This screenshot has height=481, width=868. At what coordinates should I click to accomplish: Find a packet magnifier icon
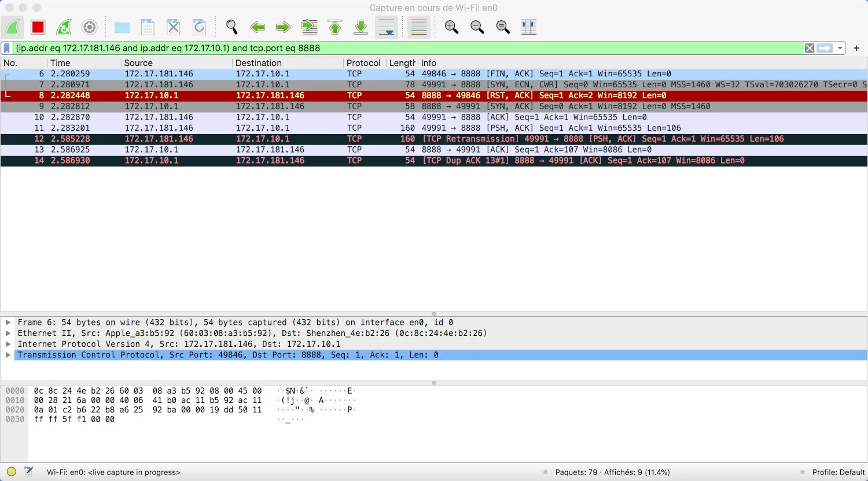pyautogui.click(x=232, y=27)
